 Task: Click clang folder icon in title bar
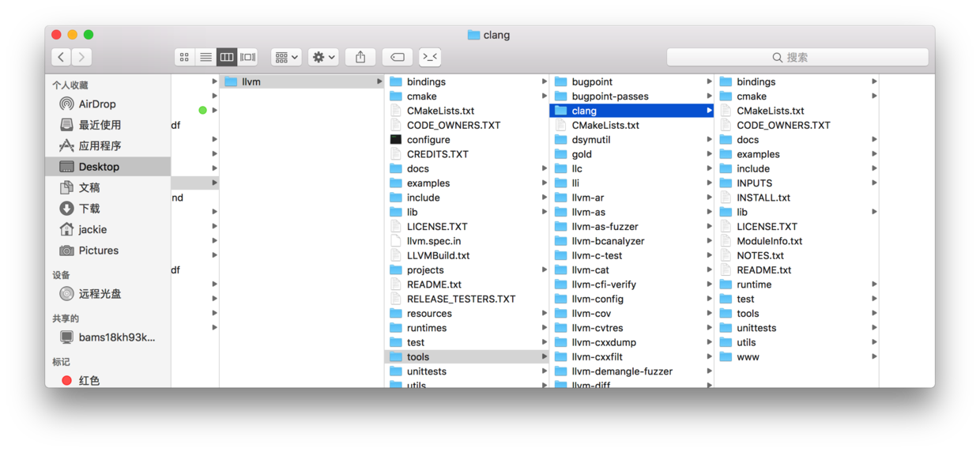(473, 35)
